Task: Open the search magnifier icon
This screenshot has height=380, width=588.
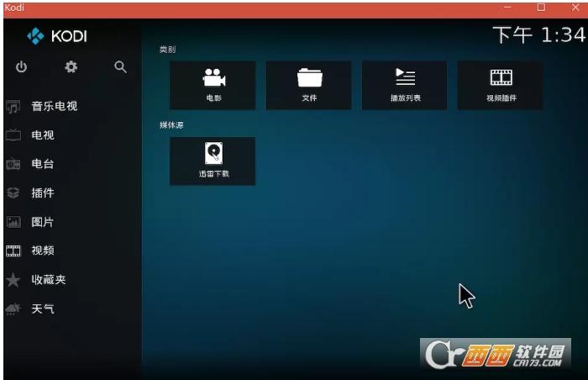Action: click(120, 67)
